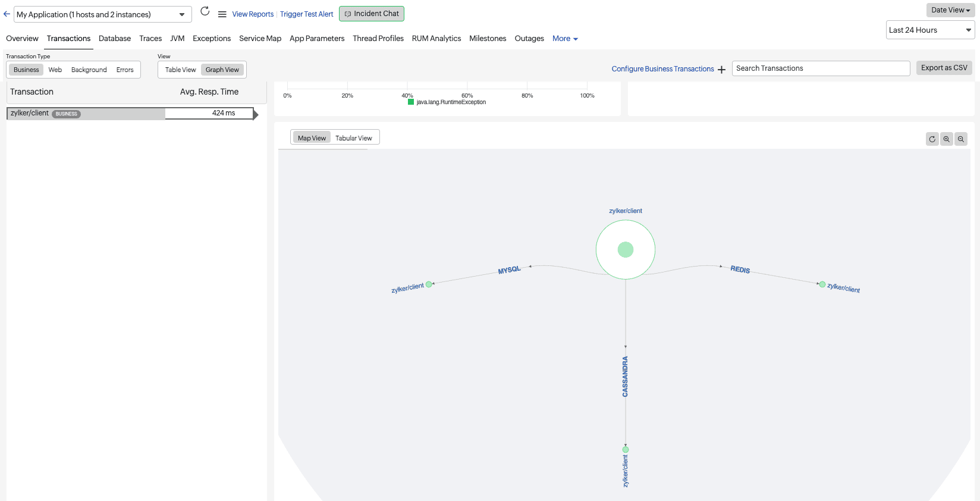980x501 pixels.
Task: Click the central zylker/client map node
Action: 625,250
